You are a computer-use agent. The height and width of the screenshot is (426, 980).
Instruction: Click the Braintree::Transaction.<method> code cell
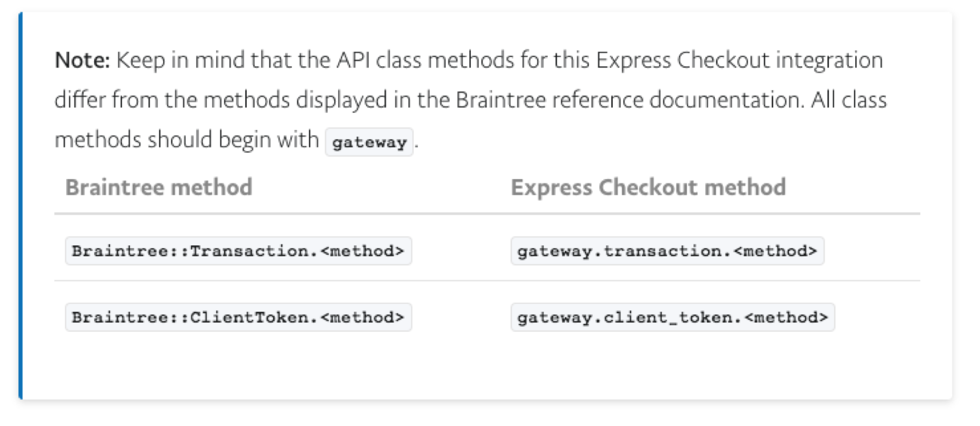(x=238, y=251)
